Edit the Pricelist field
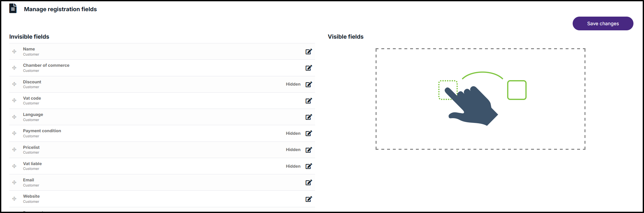Viewport: 644px width, 213px height. pos(309,150)
